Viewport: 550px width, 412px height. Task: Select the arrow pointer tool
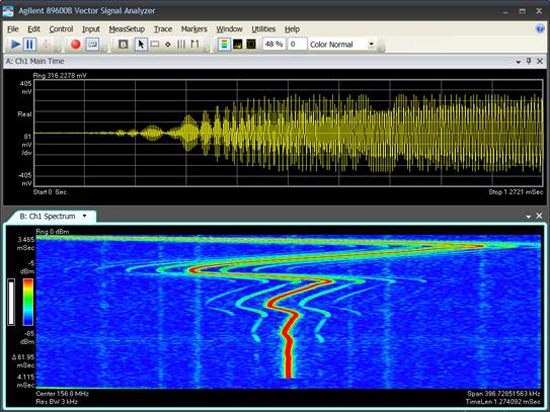click(x=141, y=44)
